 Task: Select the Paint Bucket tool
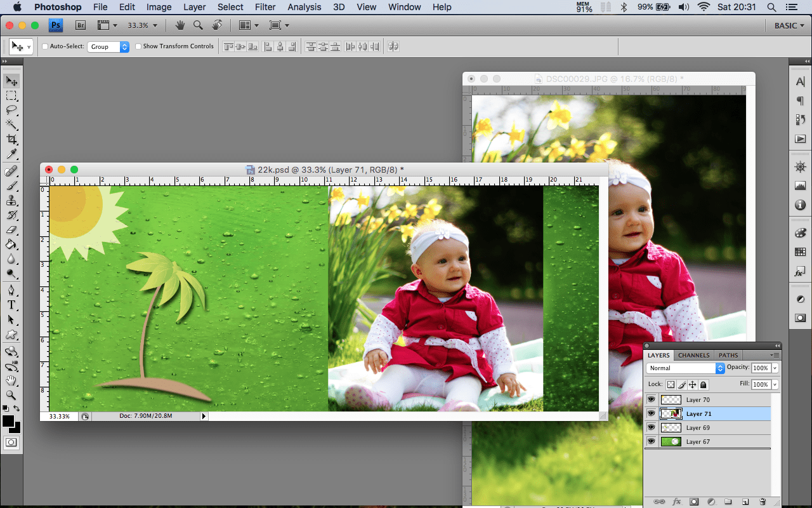pyautogui.click(x=11, y=244)
